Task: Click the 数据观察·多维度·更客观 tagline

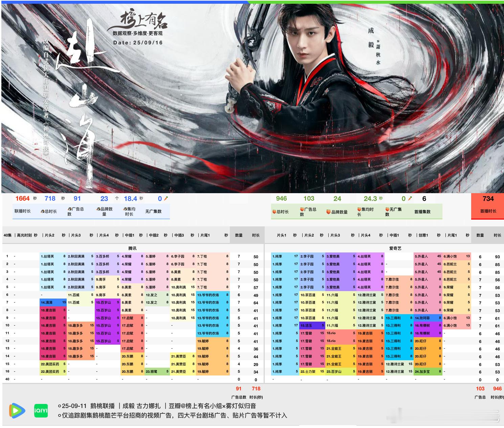Action: pos(138,33)
